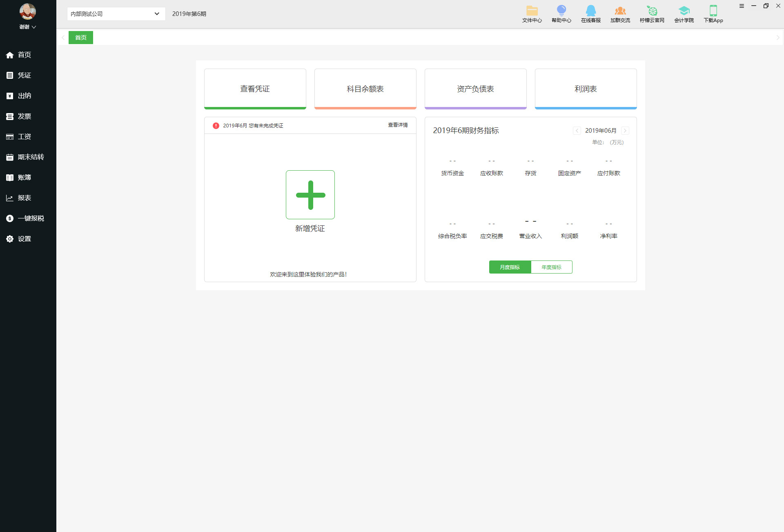784x532 pixels.
Task: Open 一键报税 in the sidebar
Action: point(31,218)
